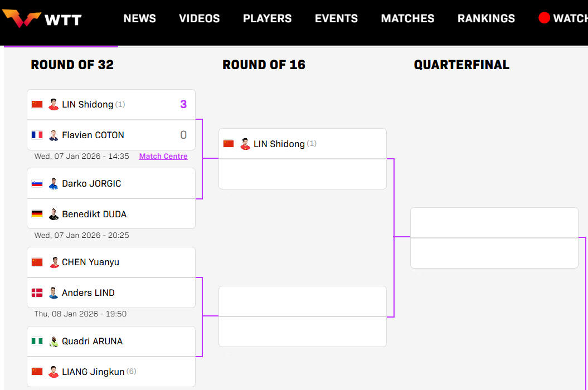Go to the RANKINGS page
The image size is (588, 390).
(486, 18)
